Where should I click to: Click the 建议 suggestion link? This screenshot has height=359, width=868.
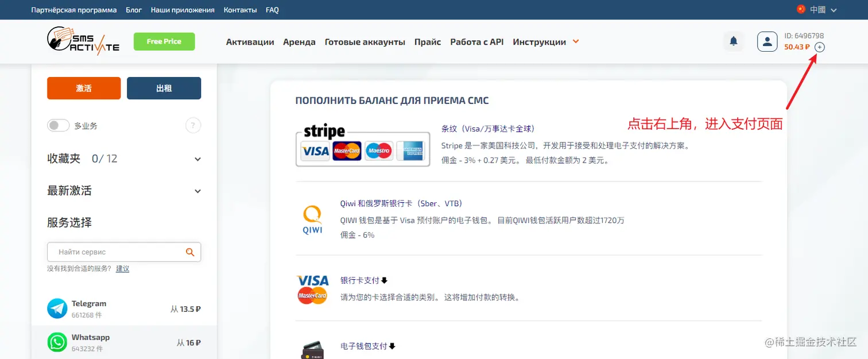[123, 268]
